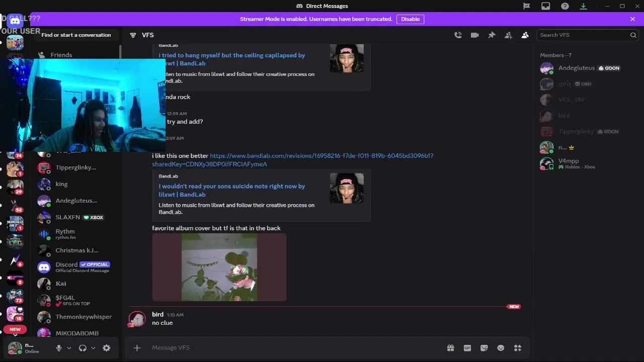Open the server with 52 badge
The height and width of the screenshot is (362, 644).
15,205
